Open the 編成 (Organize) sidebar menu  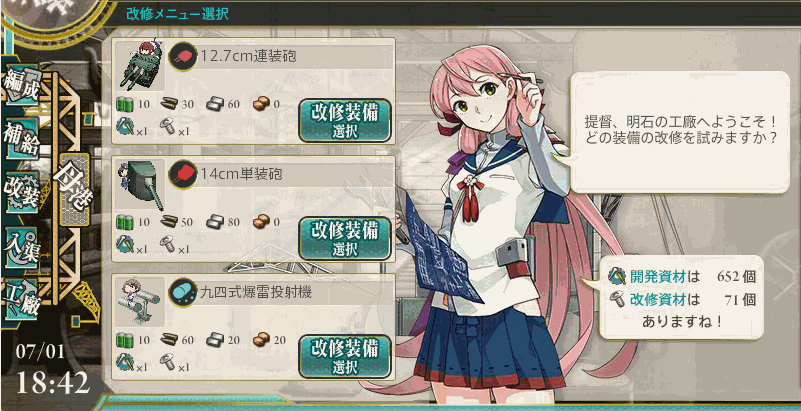click(21, 85)
